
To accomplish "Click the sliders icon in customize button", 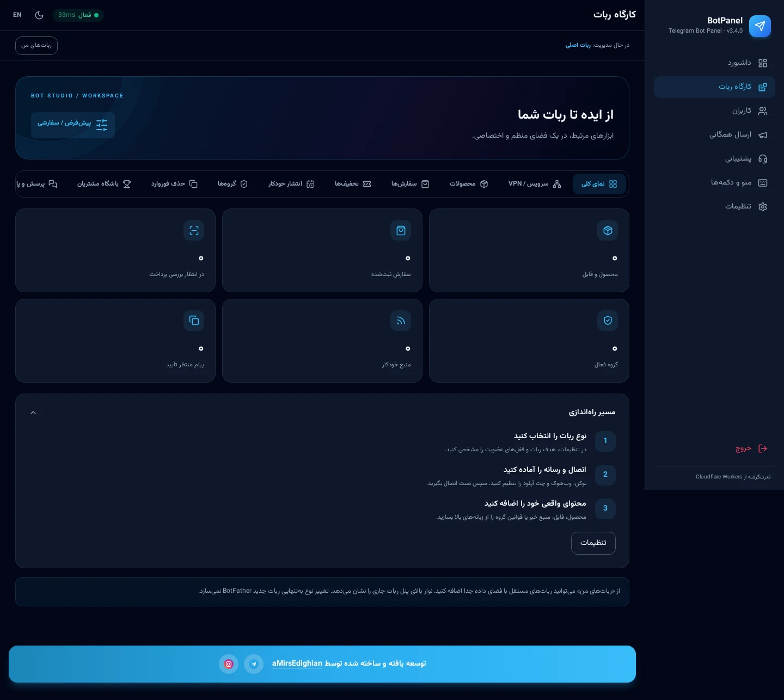I will pos(102,125).
